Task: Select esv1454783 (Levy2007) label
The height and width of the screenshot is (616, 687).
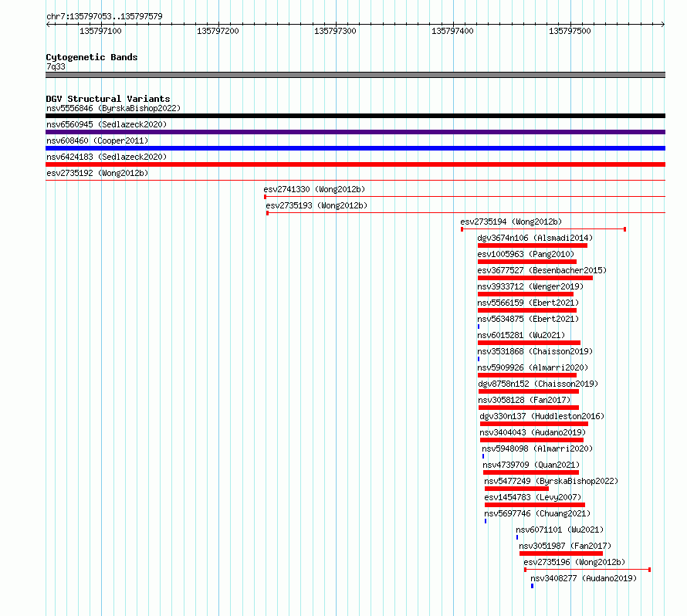Action: (533, 497)
